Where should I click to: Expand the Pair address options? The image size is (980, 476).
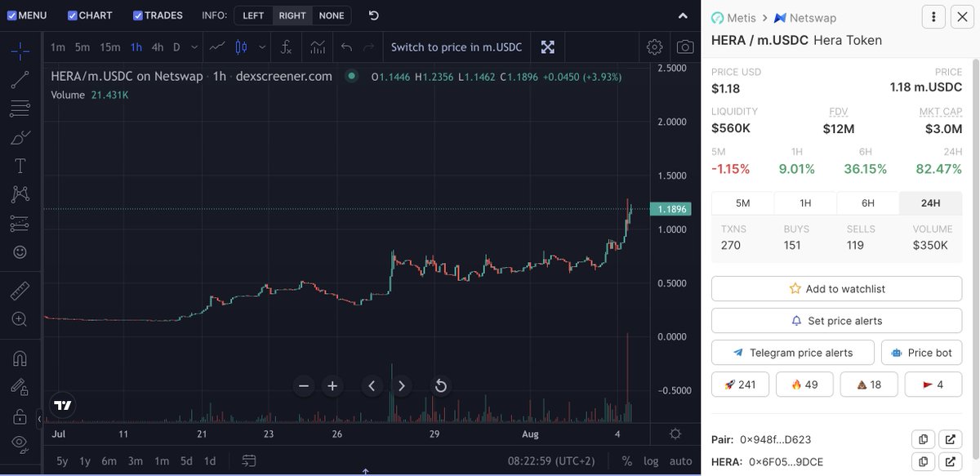pyautogui.click(x=951, y=439)
